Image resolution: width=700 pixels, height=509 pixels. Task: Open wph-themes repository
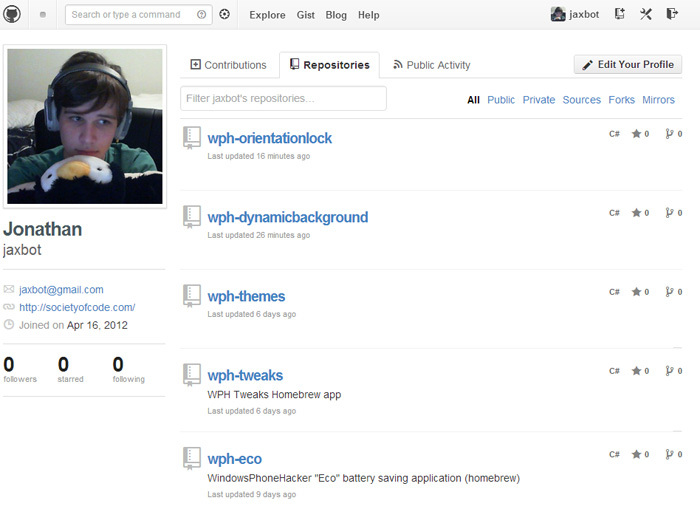(246, 296)
